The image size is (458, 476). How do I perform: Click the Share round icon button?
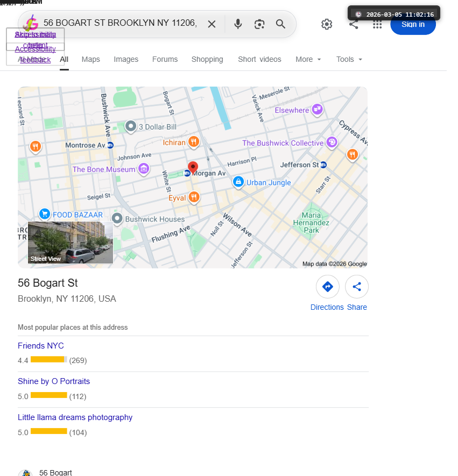coord(357,287)
